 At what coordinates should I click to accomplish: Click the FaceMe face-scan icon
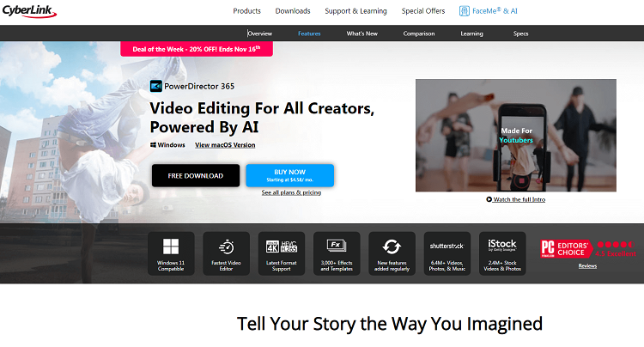coord(464,11)
